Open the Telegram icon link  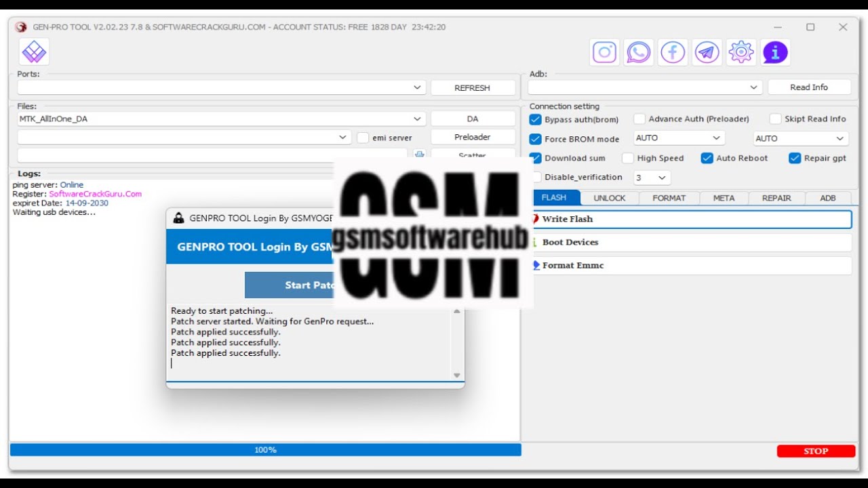pyautogui.click(x=707, y=52)
